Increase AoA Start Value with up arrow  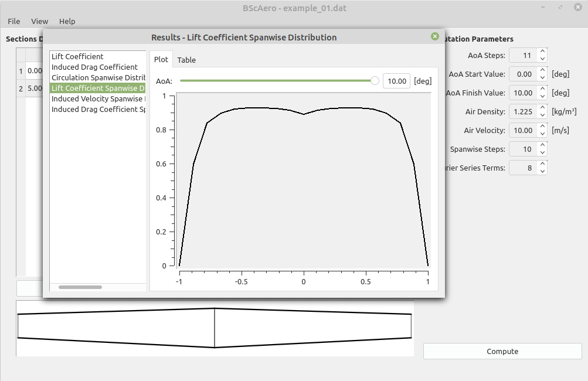click(x=542, y=70)
